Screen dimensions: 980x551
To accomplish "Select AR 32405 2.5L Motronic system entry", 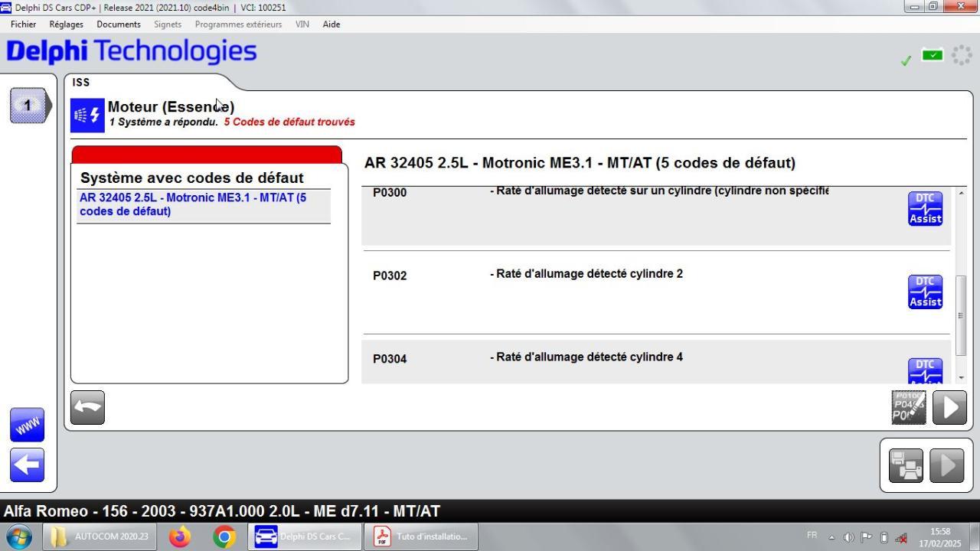I will pos(204,204).
